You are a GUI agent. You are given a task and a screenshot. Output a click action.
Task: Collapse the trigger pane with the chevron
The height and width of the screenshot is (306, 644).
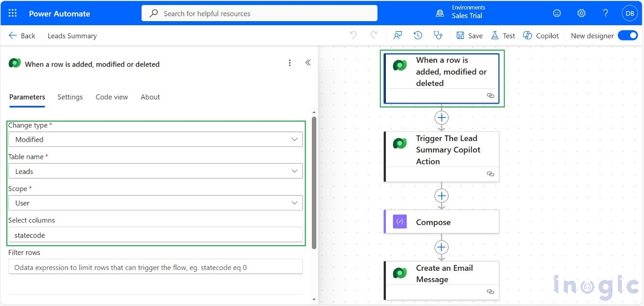308,63
